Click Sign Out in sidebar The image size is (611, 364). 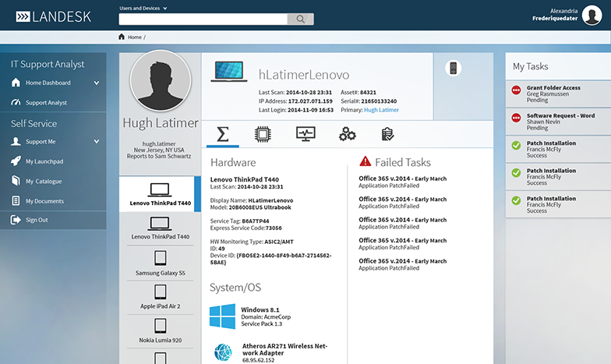click(x=37, y=220)
